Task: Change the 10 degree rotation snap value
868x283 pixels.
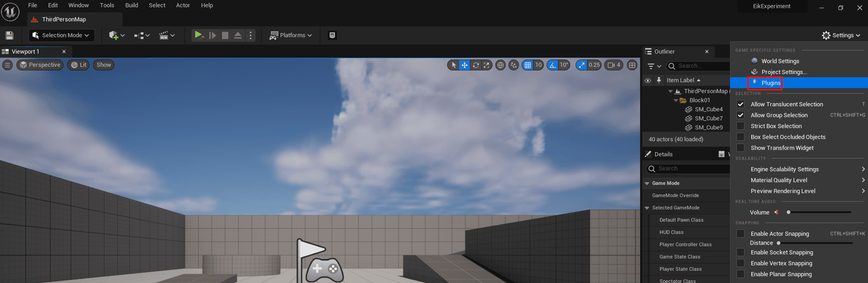Action: pyautogui.click(x=564, y=65)
